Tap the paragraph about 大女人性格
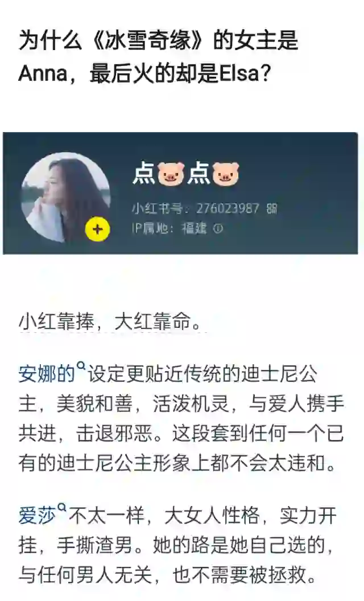364x601 pixels. click(177, 545)
